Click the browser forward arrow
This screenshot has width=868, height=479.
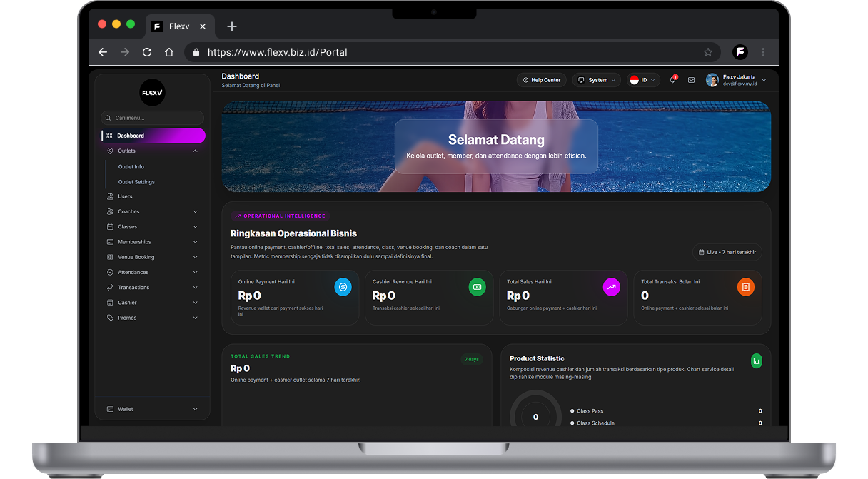(x=125, y=52)
